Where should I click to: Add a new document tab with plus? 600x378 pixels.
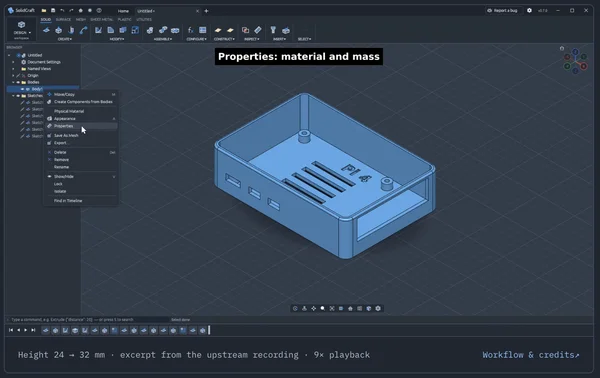206,11
